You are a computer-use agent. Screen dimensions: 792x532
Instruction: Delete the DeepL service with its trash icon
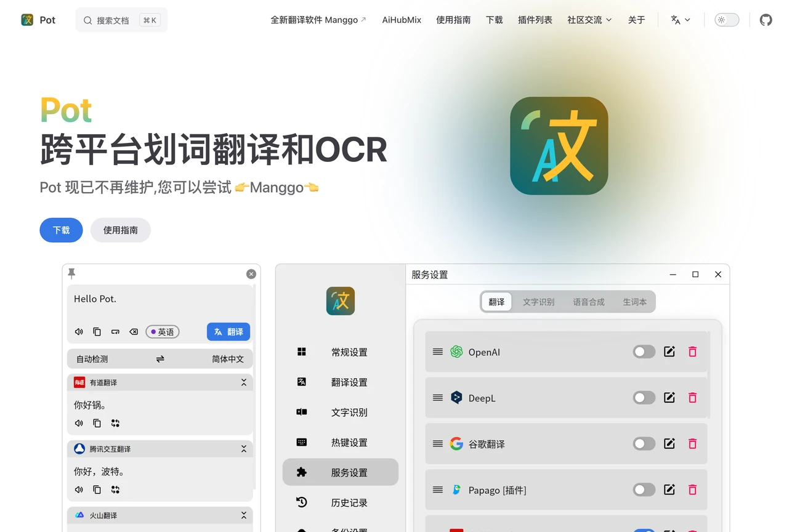692,398
